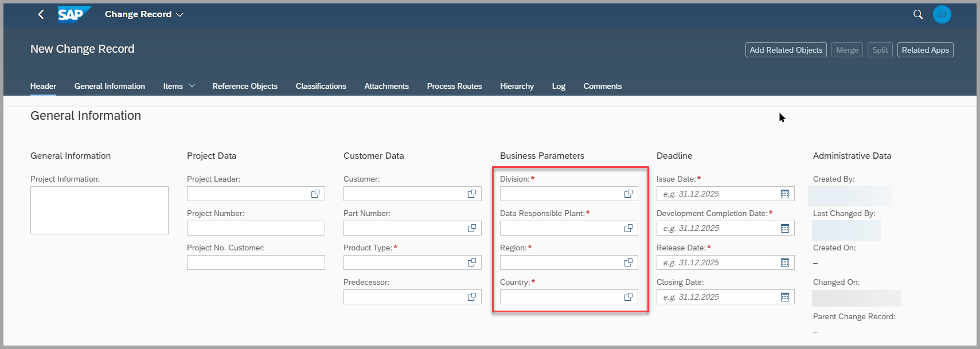Open value help for Customer field
This screenshot has width=980, height=349.
[472, 194]
